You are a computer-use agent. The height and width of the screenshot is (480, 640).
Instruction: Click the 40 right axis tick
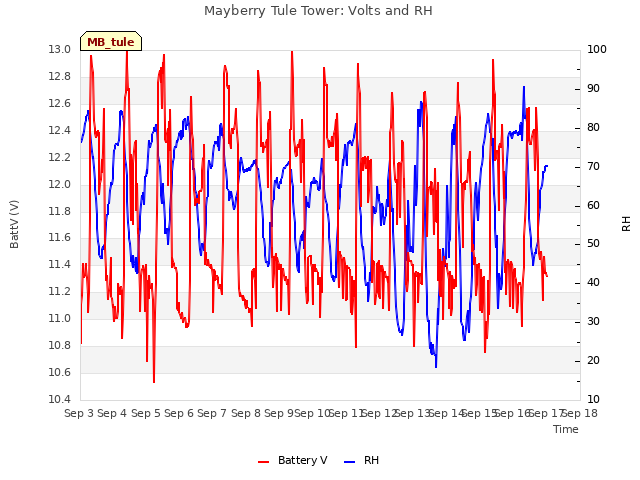(593, 282)
